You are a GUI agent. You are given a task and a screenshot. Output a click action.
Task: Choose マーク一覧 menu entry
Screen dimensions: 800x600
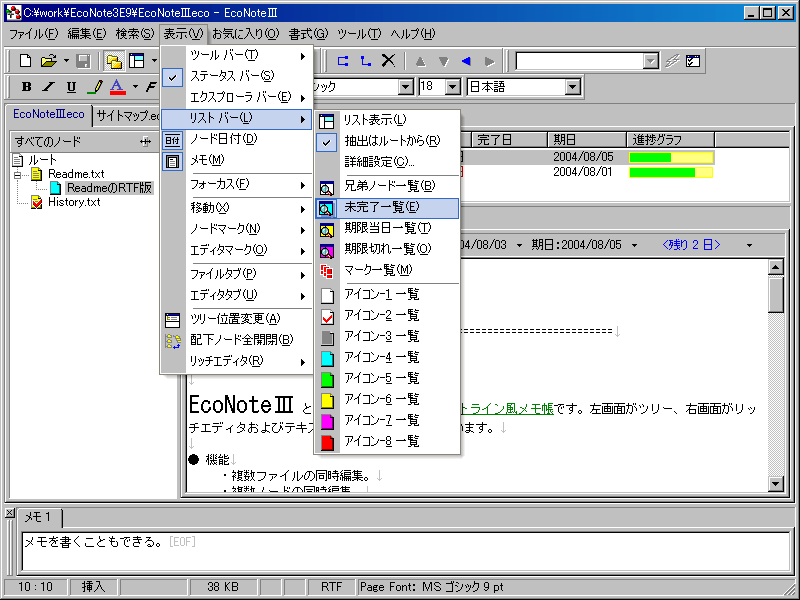point(387,270)
